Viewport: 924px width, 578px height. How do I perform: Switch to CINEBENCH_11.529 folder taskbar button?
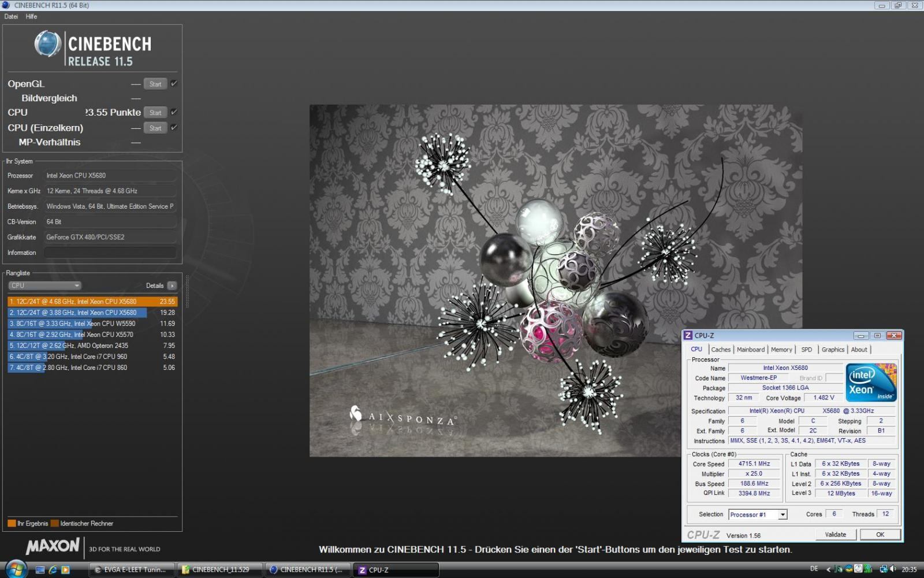[x=220, y=569]
